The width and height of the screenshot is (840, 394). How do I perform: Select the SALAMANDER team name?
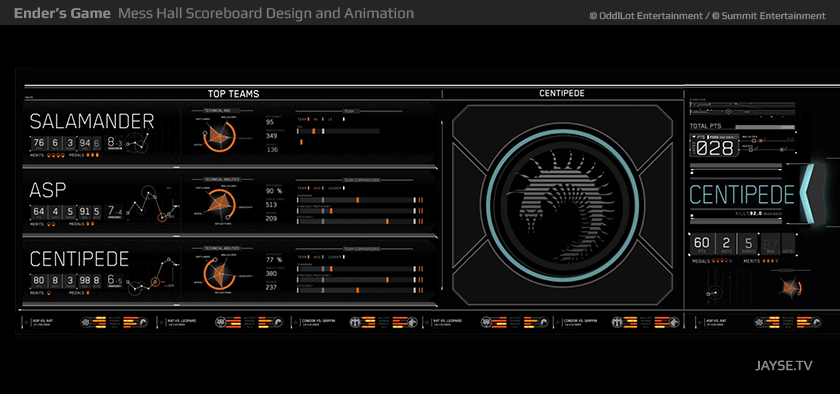[x=92, y=122]
